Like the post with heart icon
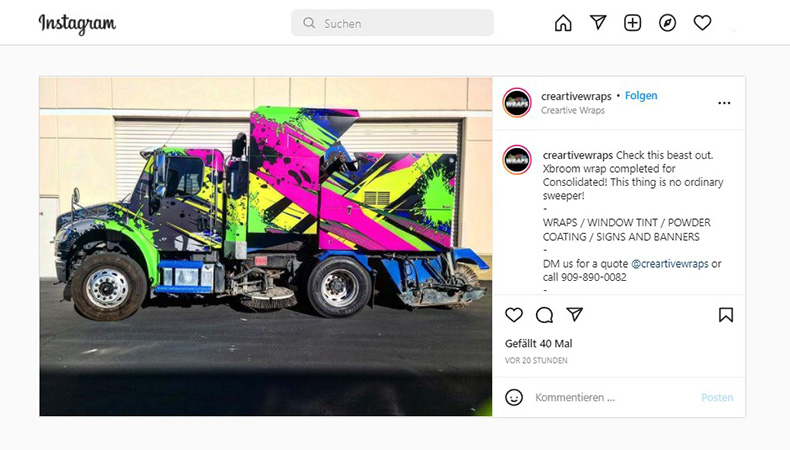790x450 pixels. tap(514, 315)
